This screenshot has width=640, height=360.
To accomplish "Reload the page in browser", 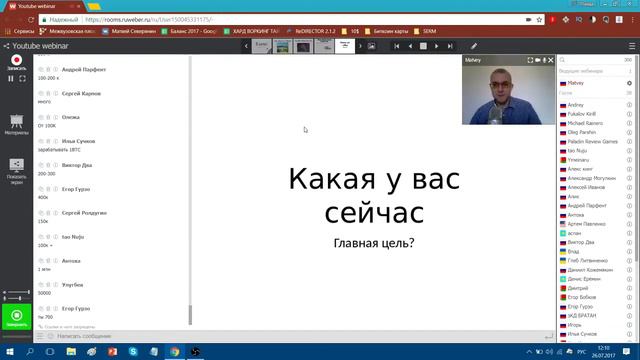I will click(31, 20).
